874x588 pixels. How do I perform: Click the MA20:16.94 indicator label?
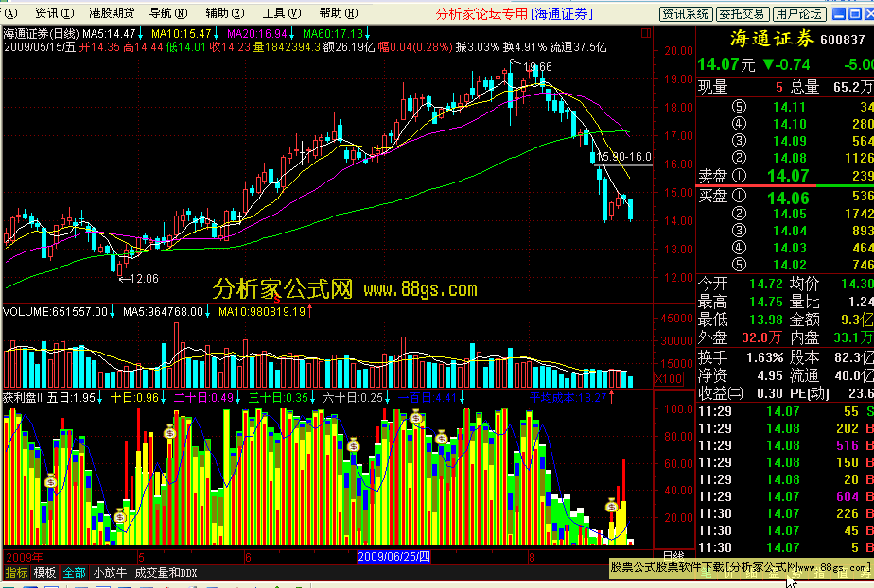(x=257, y=34)
